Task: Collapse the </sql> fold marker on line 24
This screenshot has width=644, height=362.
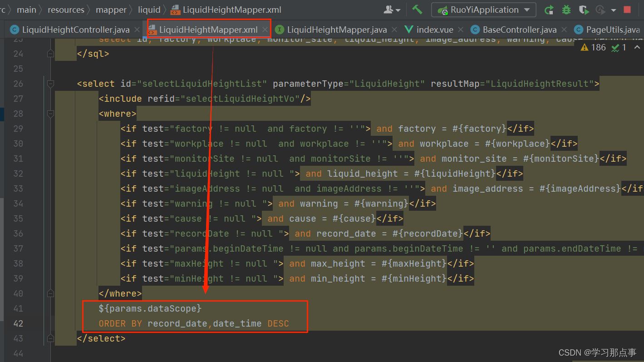Action: [x=50, y=54]
